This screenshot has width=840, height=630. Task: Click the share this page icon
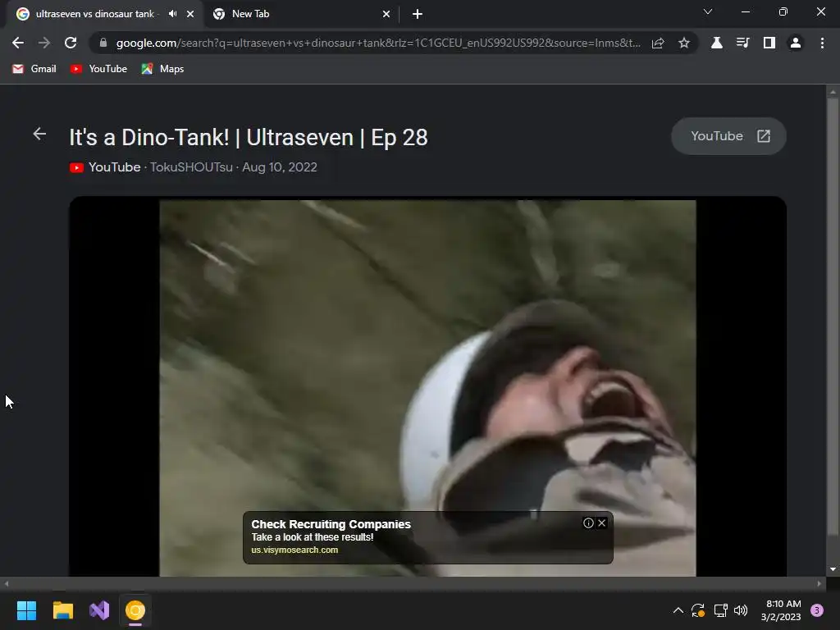[x=658, y=43]
